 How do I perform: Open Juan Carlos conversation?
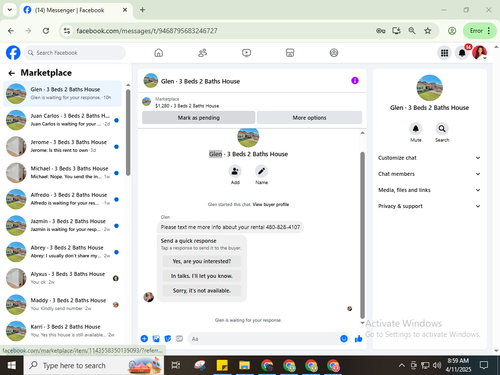click(62, 120)
